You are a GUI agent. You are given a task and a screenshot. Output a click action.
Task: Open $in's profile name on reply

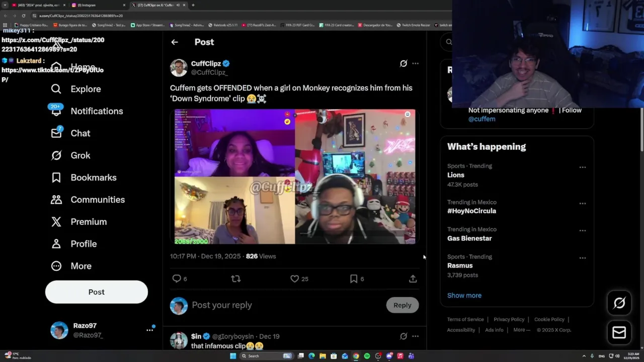click(x=196, y=336)
